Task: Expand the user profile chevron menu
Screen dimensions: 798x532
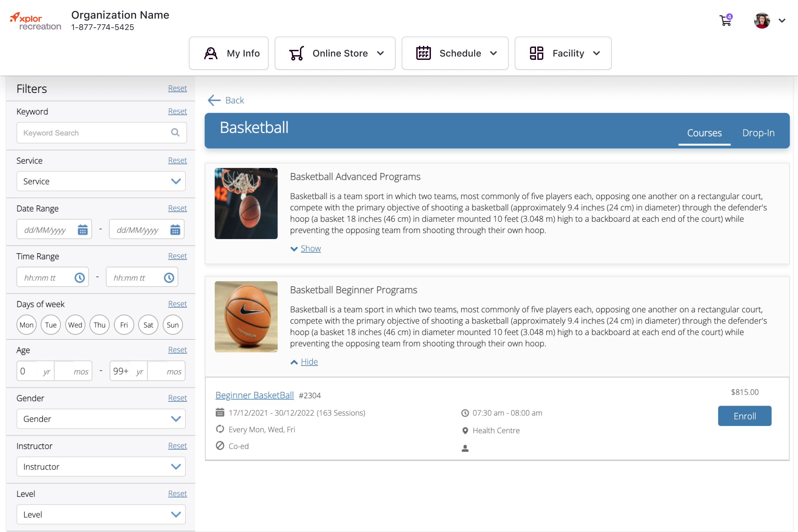Action: [782, 20]
